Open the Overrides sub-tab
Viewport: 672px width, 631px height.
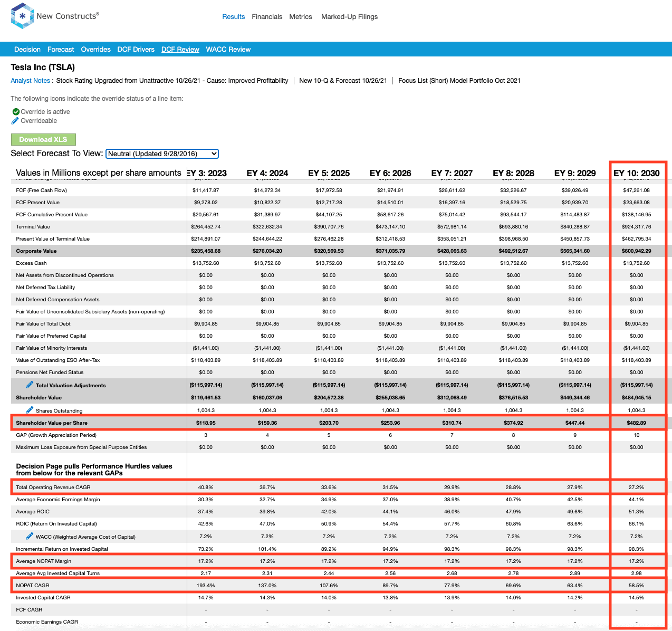95,50
